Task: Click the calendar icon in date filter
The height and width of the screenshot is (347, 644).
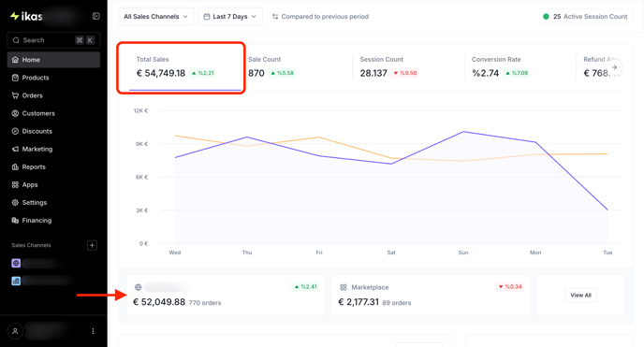Action: pyautogui.click(x=207, y=17)
